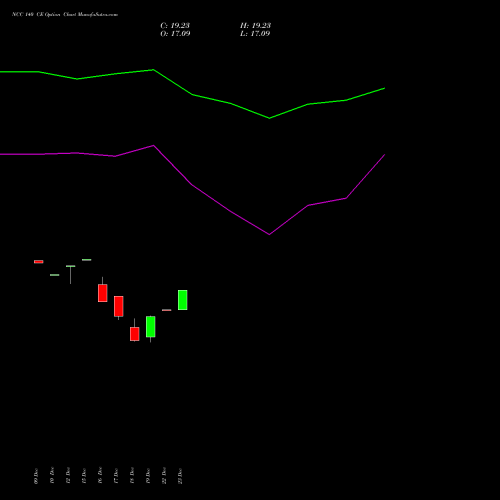Select the open value O: 17.09
The width and height of the screenshot is (500, 500).
(175, 34)
